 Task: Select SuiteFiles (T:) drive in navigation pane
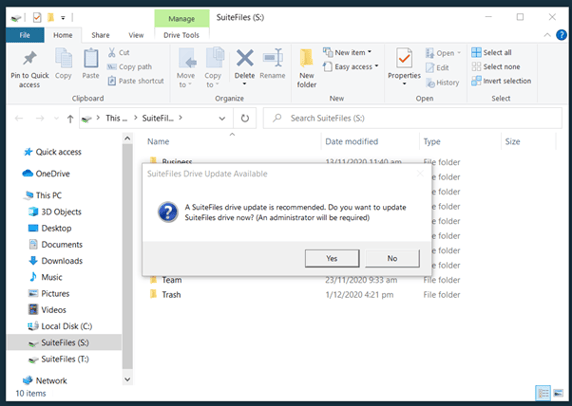click(x=59, y=359)
